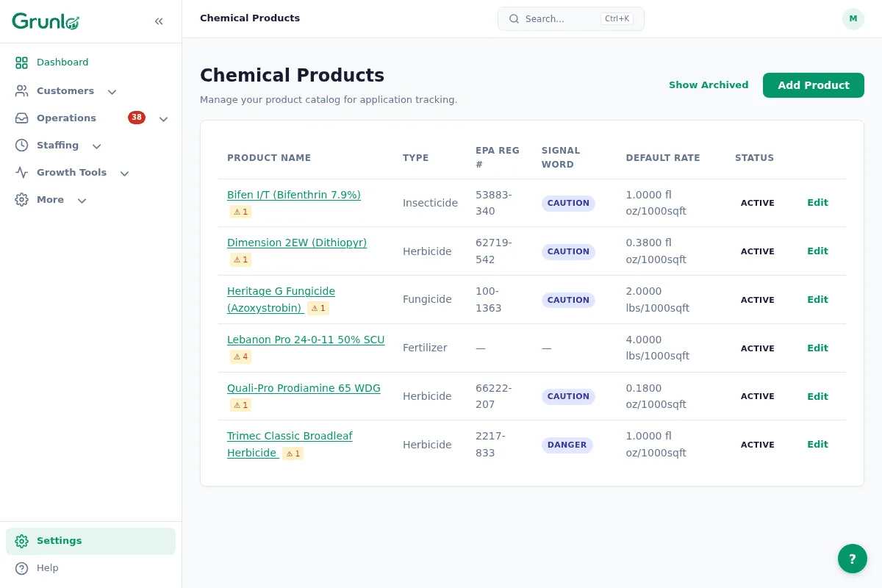Open Heritage G Fungicide product link

pyautogui.click(x=281, y=299)
